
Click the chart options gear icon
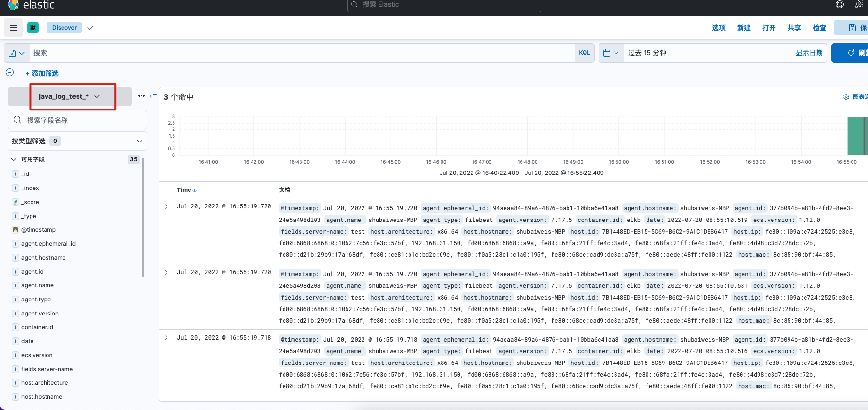(x=846, y=97)
